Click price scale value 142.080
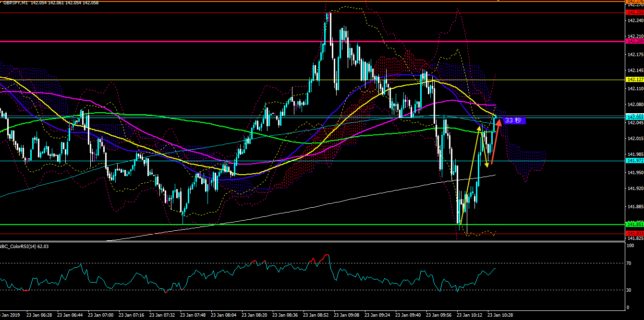Screen dimensions: 644x320 click(635, 105)
